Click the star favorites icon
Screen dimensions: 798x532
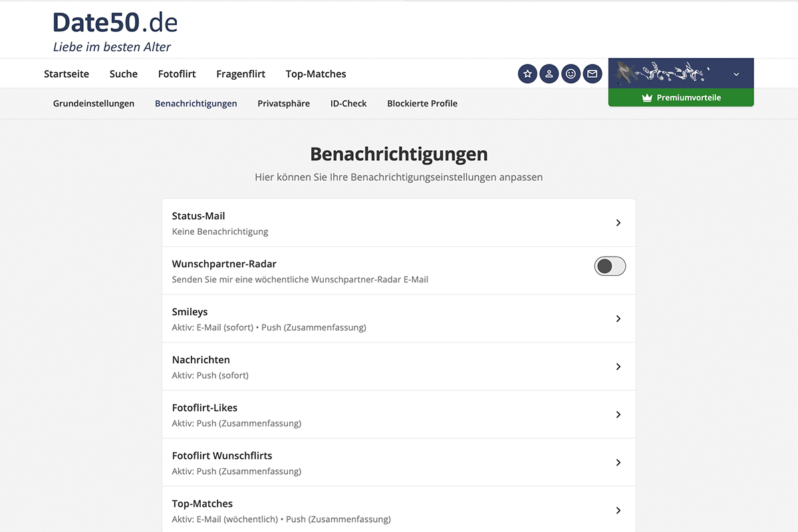[527, 74]
